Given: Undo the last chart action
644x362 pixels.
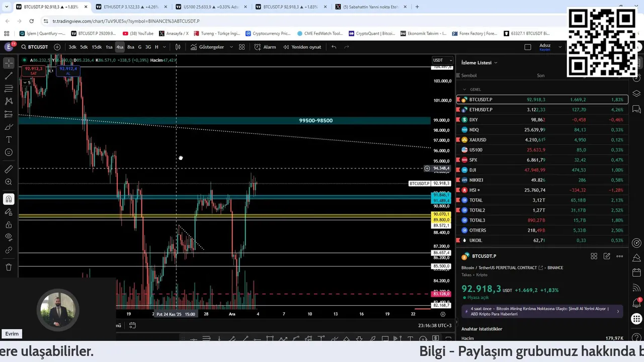Looking at the screenshot, I should 334,47.
